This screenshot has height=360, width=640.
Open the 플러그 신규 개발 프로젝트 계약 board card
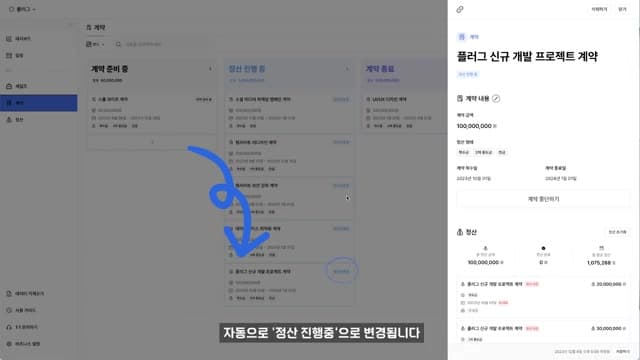tap(289, 285)
